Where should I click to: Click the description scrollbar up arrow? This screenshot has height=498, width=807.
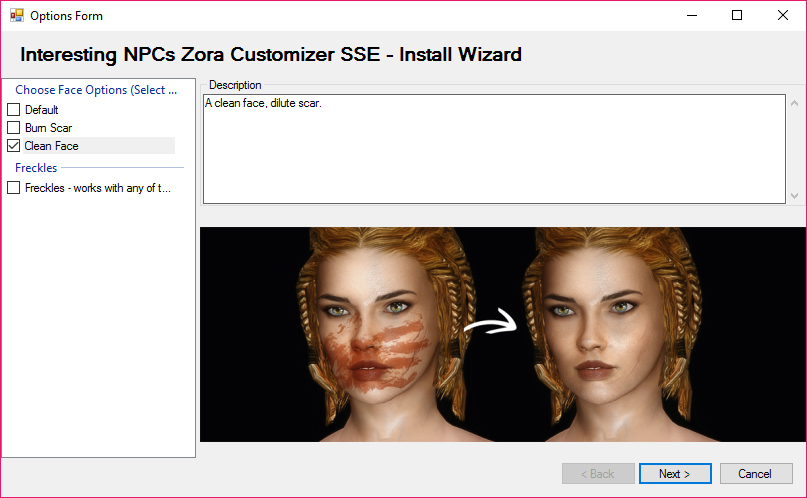[x=794, y=103]
